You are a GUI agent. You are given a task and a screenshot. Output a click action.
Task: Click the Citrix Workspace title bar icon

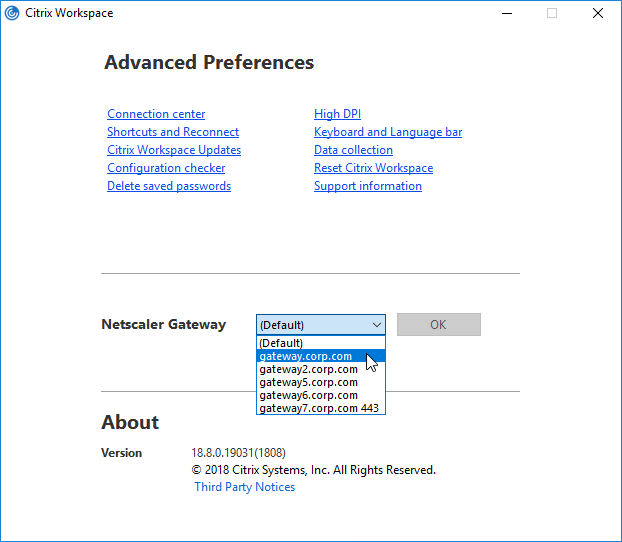(12, 13)
